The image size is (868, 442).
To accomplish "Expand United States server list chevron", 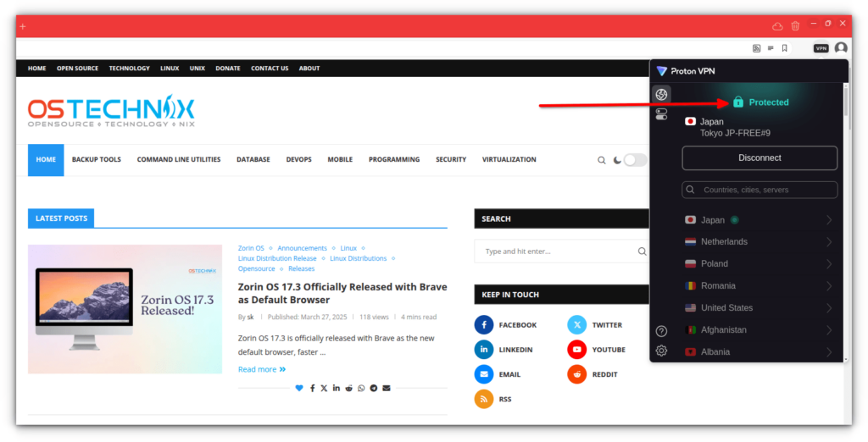I will pyautogui.click(x=829, y=308).
